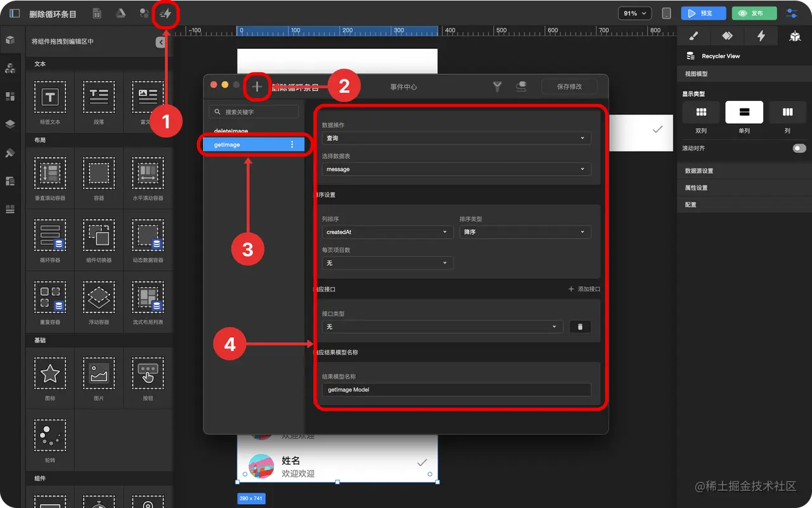812x508 pixels.
Task: Expand the 数据源设置 section
Action: [x=744, y=171]
